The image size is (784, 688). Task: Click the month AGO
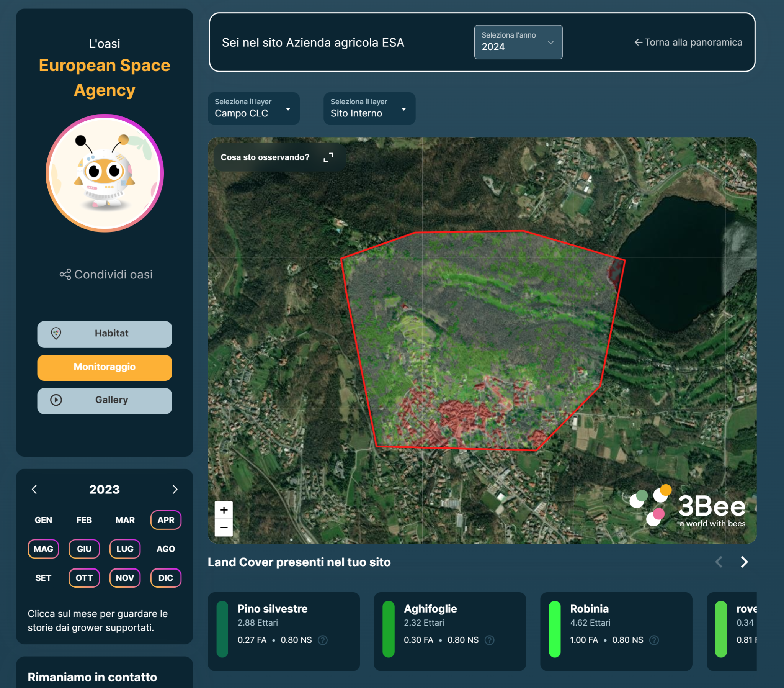point(166,549)
